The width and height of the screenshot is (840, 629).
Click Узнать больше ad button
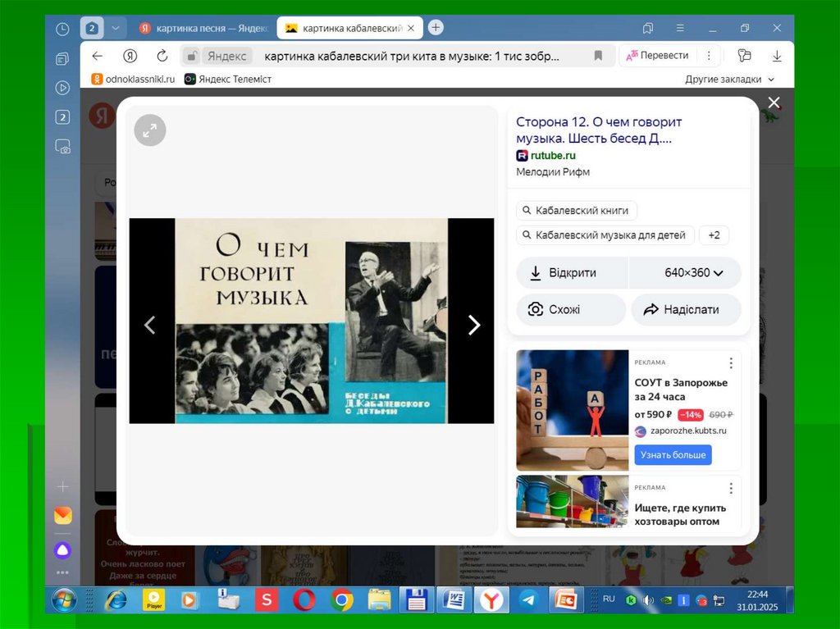(x=673, y=455)
